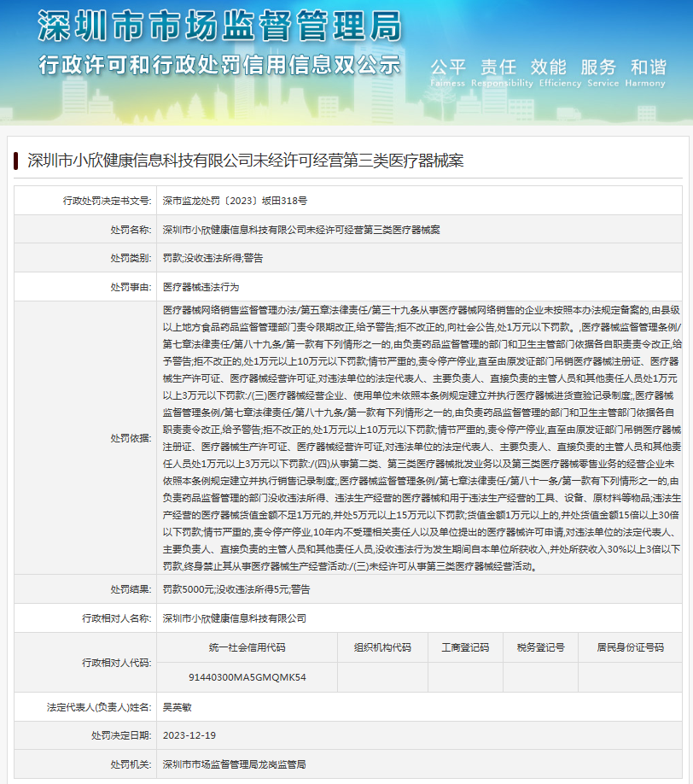Click the long 处罚依据 legal basis paragraph
This screenshot has width=693, height=784.
pos(422,438)
